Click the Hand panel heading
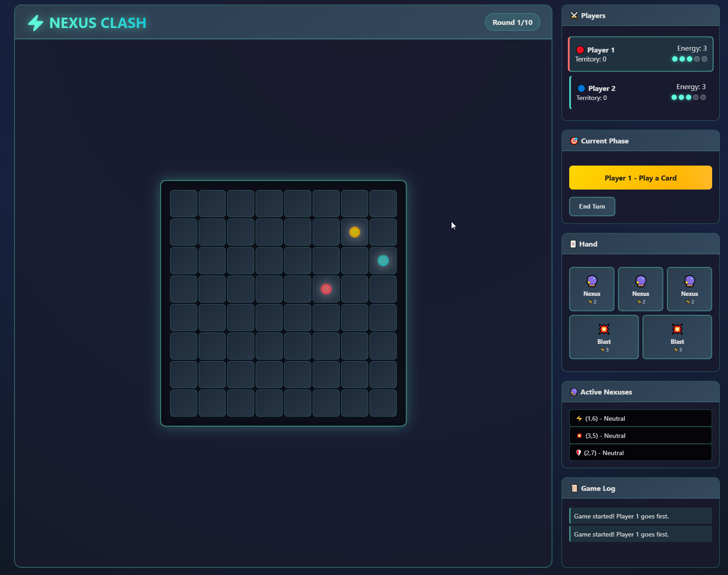 (x=588, y=244)
